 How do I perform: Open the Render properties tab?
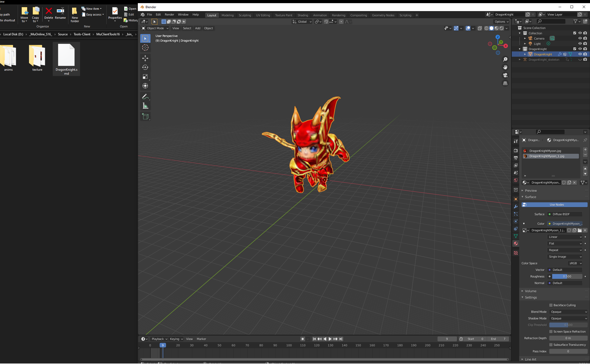coord(516,150)
